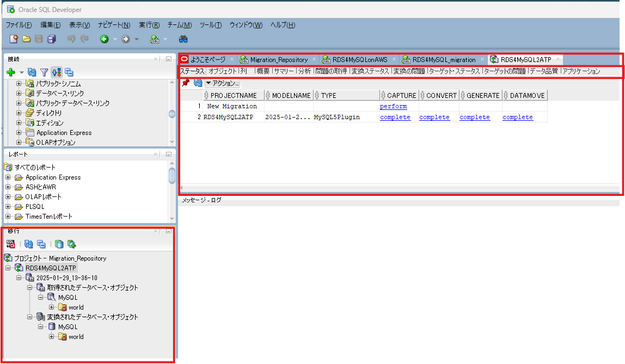Refresh the status report grid

tap(198, 83)
